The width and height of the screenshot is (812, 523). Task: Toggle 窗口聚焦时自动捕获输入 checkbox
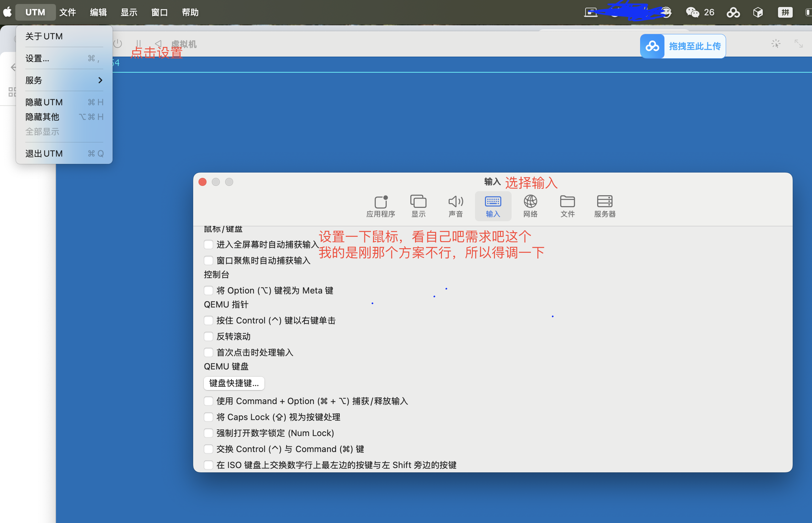click(x=208, y=261)
